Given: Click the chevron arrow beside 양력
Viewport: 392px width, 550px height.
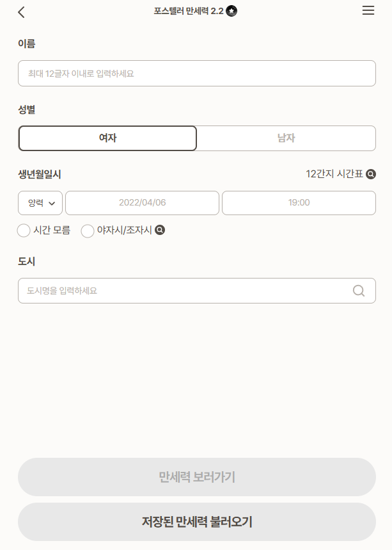Looking at the screenshot, I should (x=52, y=204).
